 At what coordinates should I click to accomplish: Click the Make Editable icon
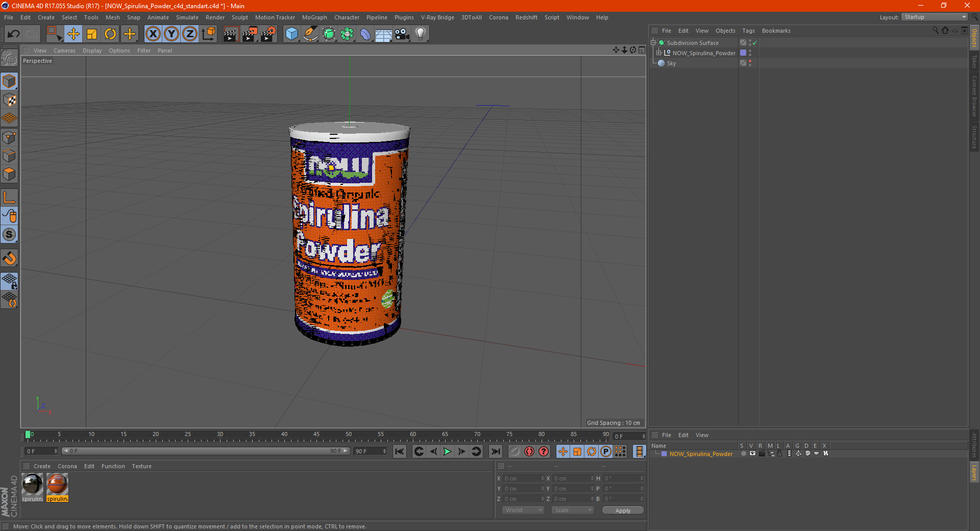[9, 58]
